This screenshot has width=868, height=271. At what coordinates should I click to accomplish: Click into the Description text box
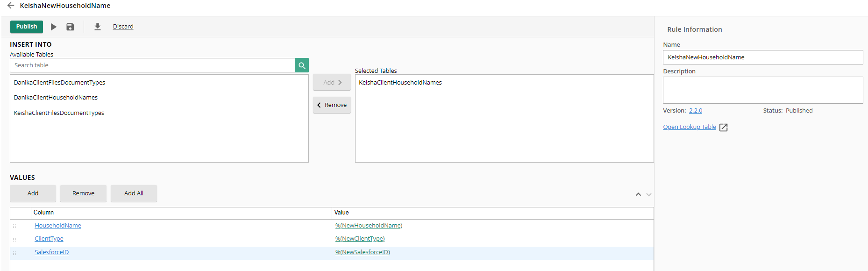coord(762,90)
